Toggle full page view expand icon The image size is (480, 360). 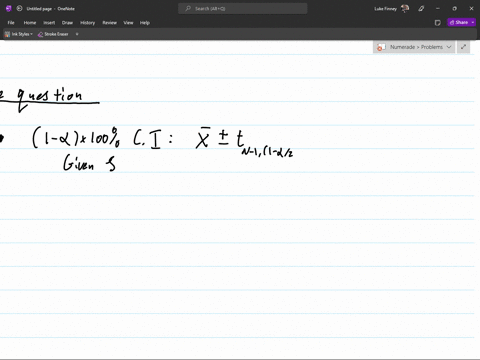(463, 47)
